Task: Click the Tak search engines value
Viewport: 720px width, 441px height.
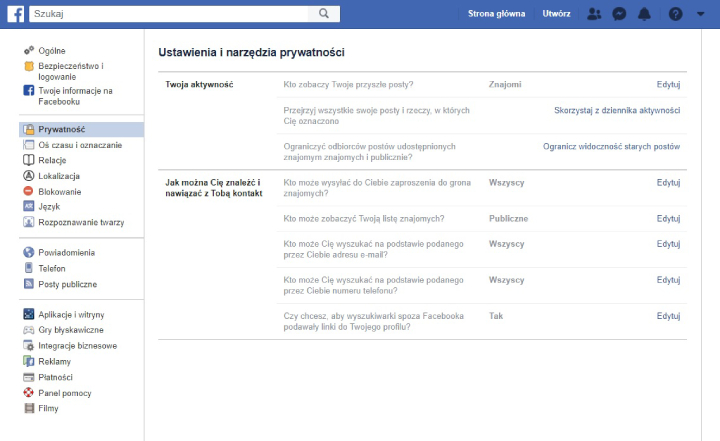Action: (x=496, y=316)
